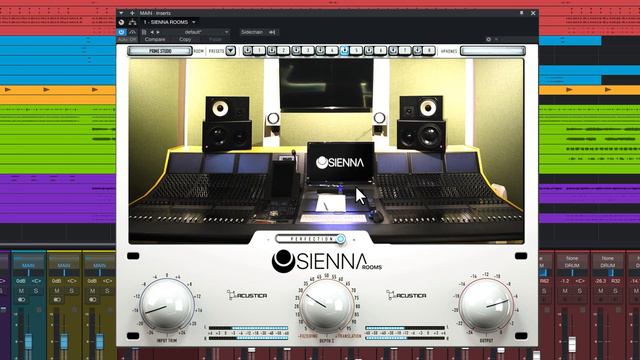Select preset slot number 3
This screenshot has width=640, height=360.
[x=308, y=51]
